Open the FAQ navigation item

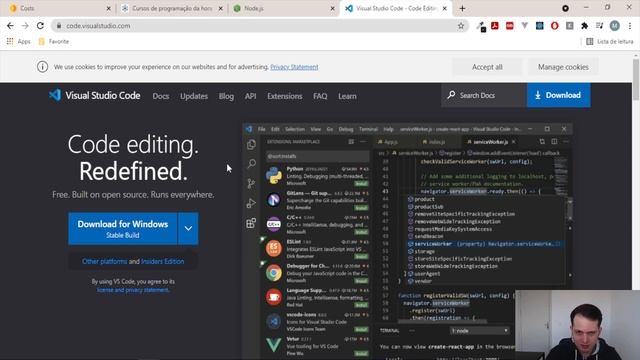(320, 96)
